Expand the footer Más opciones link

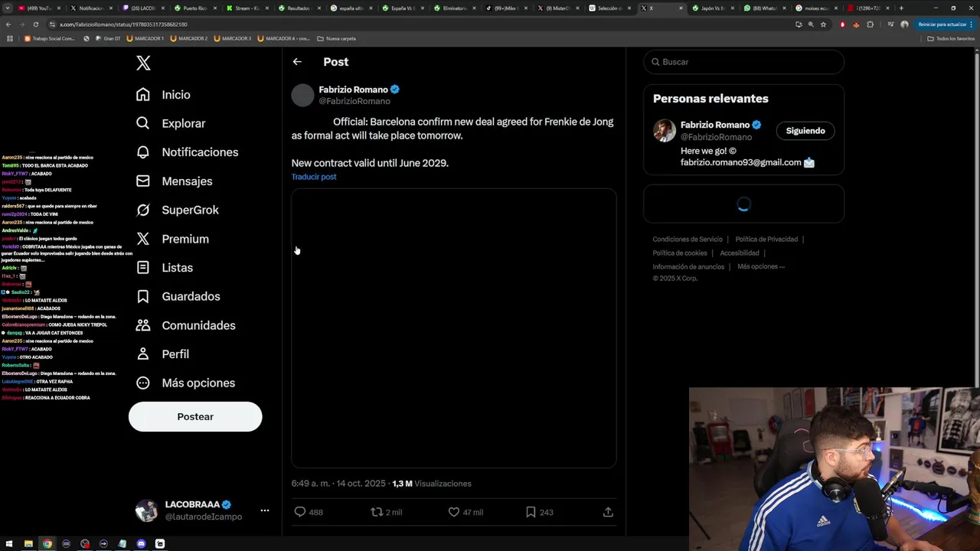(x=761, y=267)
